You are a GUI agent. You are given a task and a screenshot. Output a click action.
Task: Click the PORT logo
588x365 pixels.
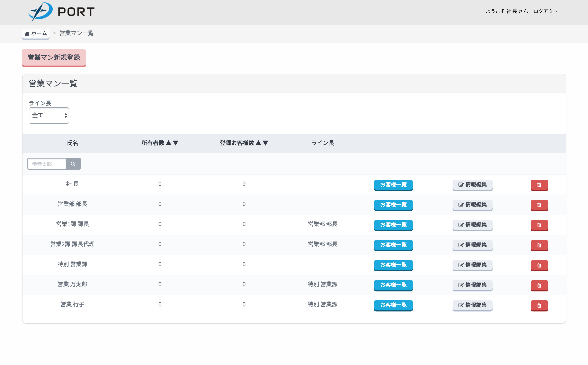point(61,12)
